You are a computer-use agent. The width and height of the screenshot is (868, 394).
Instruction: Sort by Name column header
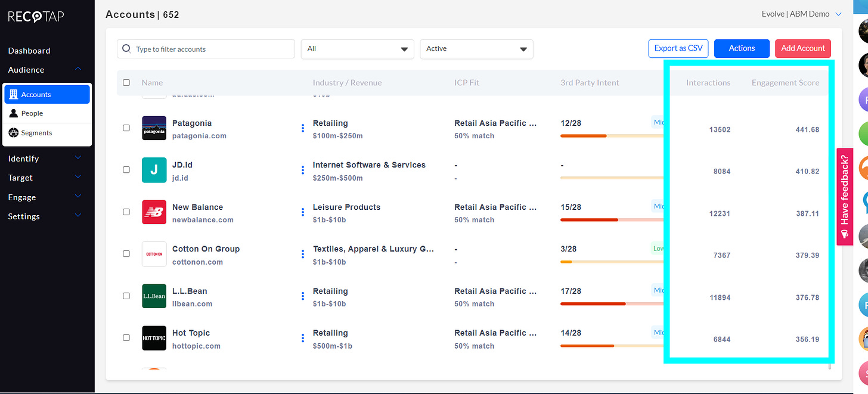152,83
